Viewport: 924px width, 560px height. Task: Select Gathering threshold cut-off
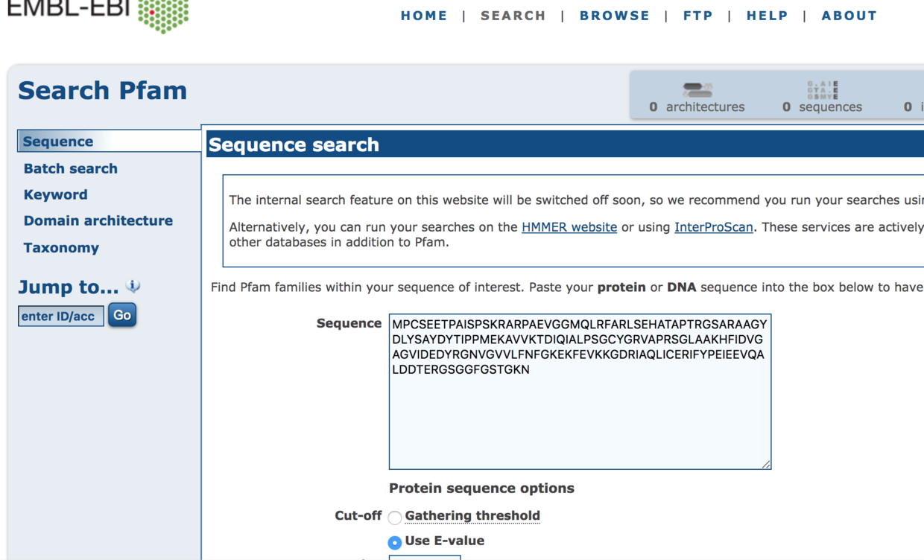point(395,518)
